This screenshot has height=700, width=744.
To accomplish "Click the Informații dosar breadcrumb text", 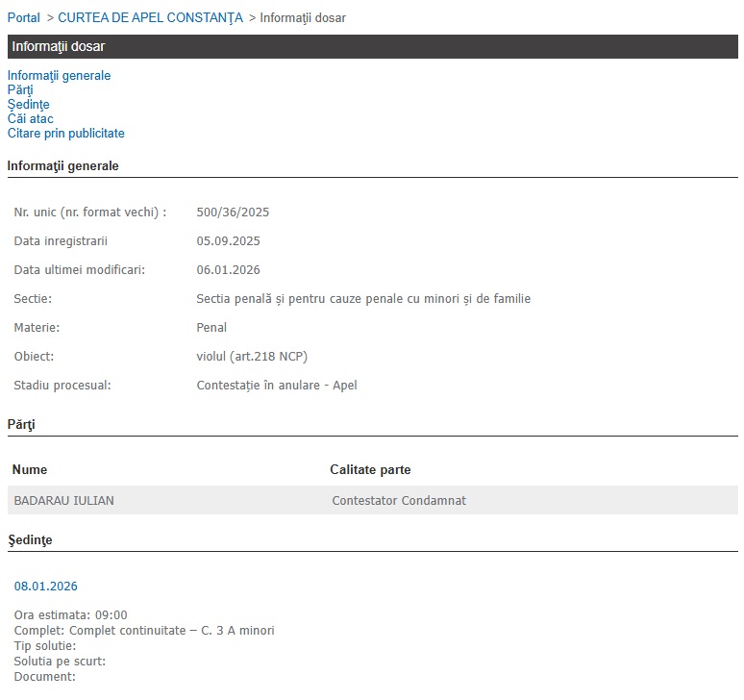I will 303,18.
